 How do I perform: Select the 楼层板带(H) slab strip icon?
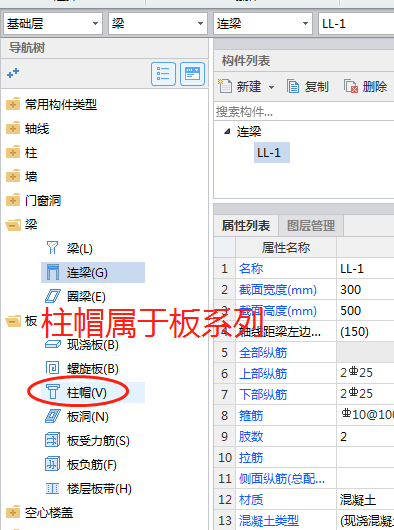click(x=52, y=488)
